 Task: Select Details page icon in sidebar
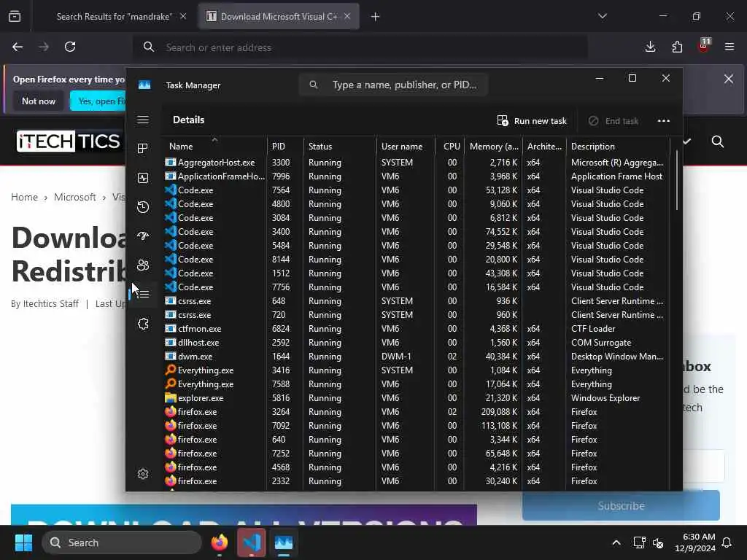(x=143, y=295)
